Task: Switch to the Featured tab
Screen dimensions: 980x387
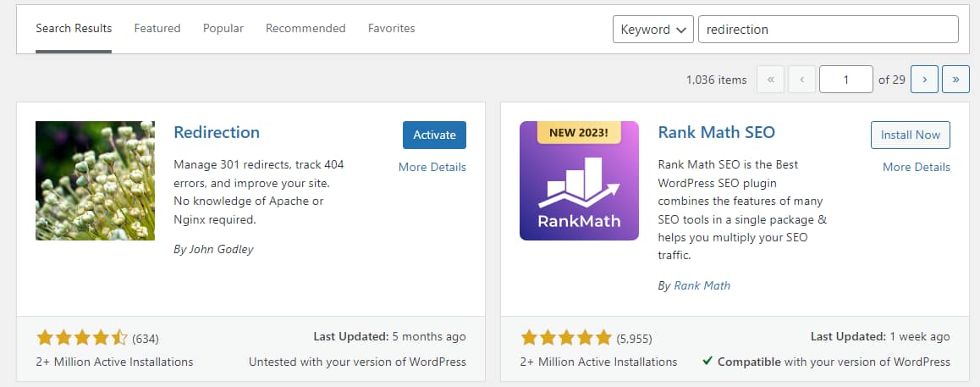Action: point(157,28)
